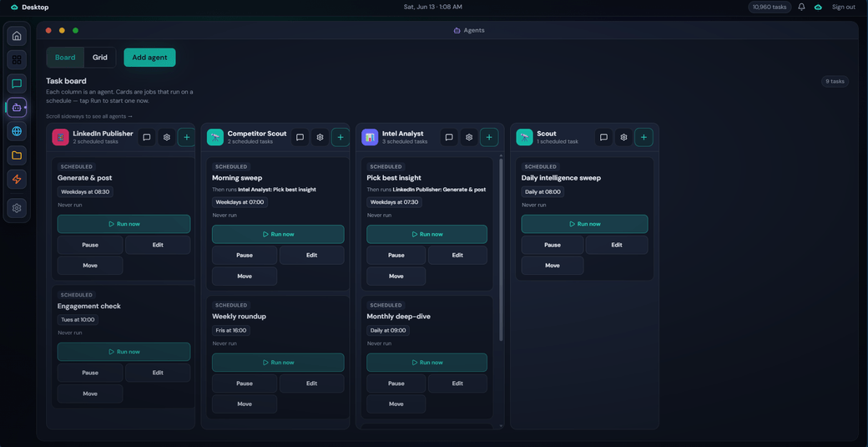
Task: Click the Intel Analyst column scrollbar
Action: (x=501, y=249)
